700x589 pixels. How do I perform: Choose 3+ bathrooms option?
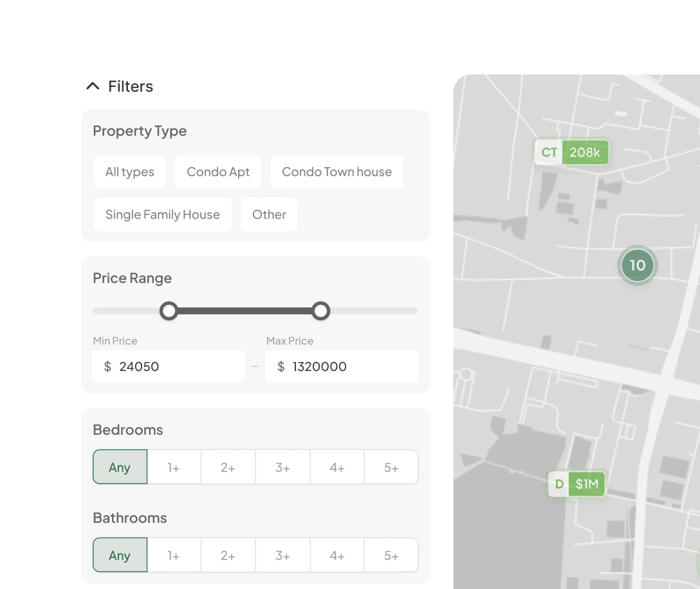tap(282, 556)
